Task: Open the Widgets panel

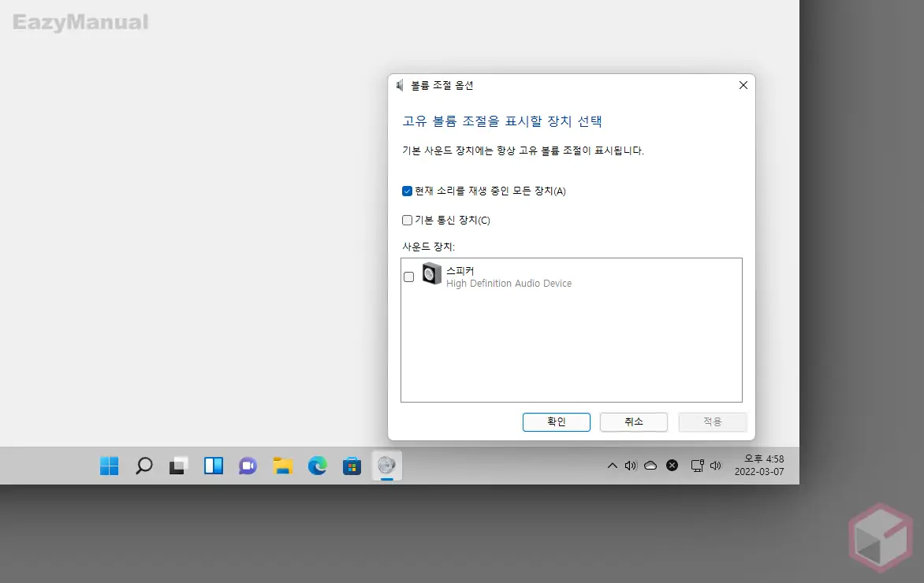Action: [x=214, y=466]
